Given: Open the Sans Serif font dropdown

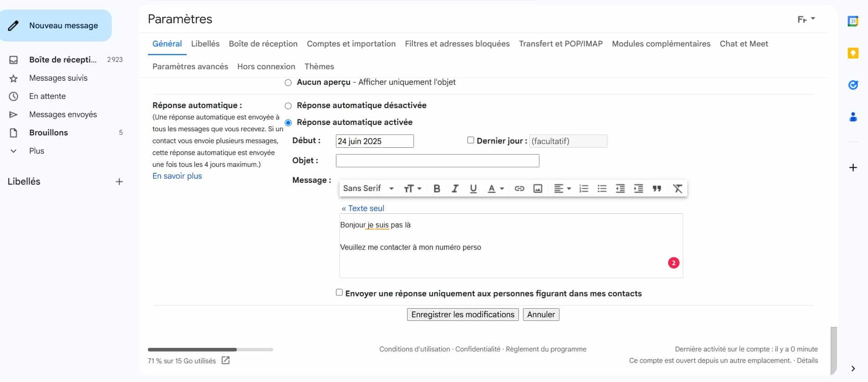Looking at the screenshot, I should [x=368, y=188].
